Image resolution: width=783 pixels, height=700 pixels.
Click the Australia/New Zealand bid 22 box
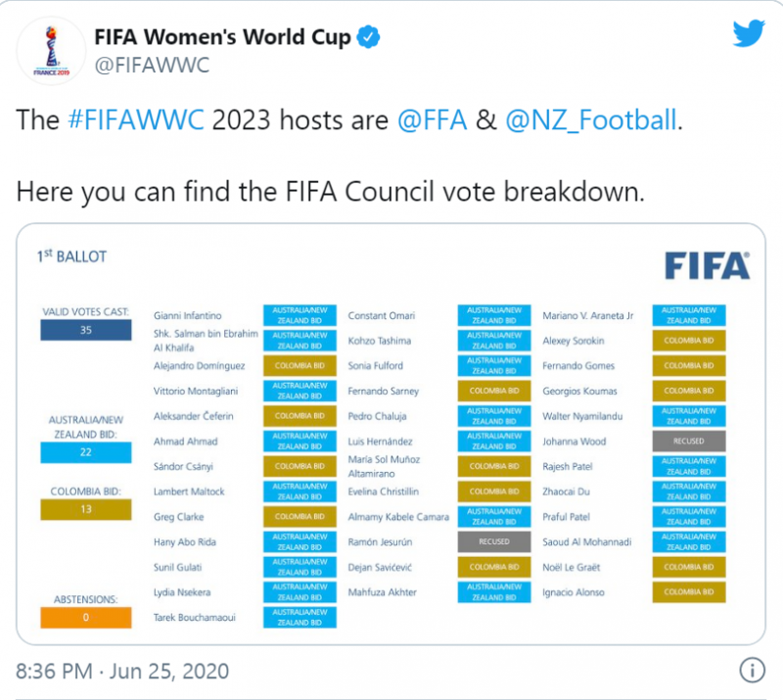(x=85, y=452)
